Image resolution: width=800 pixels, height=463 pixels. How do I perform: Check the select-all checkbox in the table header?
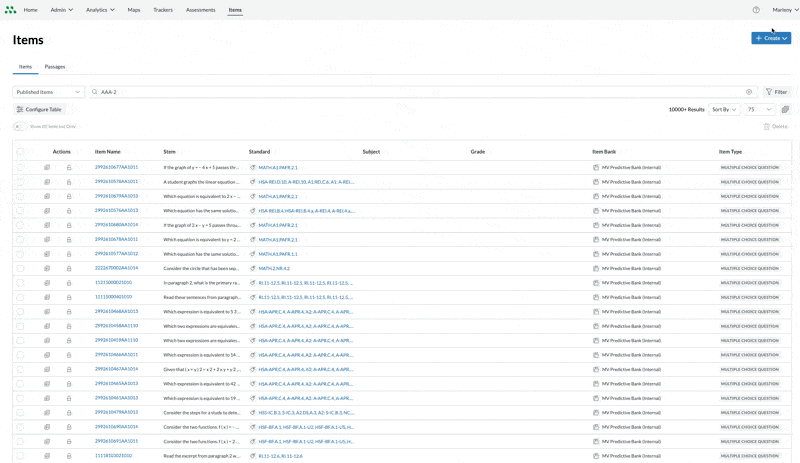[x=20, y=152]
